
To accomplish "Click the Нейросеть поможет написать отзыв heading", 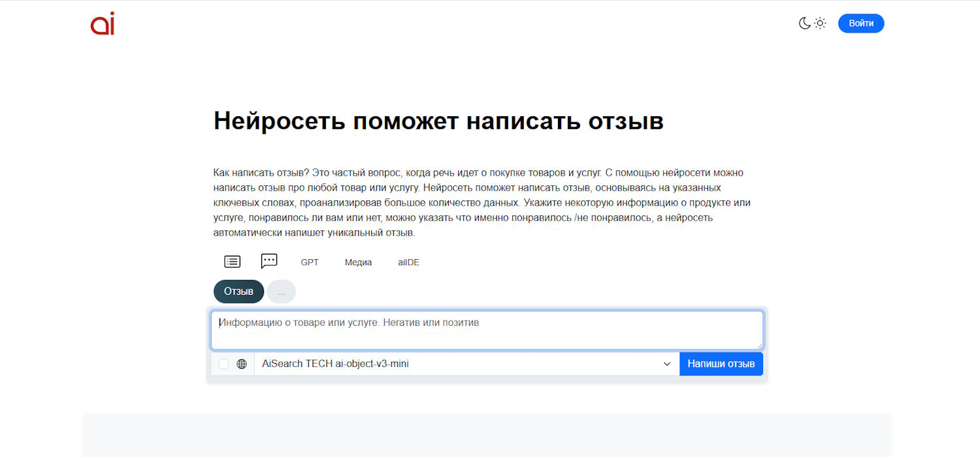I will coord(438,121).
